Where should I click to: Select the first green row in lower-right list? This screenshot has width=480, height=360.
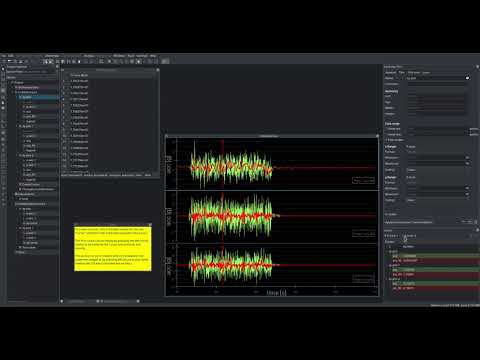pos(435,256)
